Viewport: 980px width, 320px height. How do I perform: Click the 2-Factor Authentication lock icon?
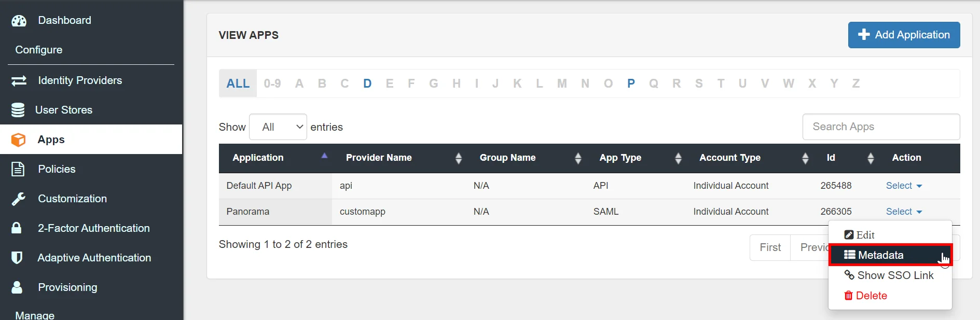pos(17,228)
